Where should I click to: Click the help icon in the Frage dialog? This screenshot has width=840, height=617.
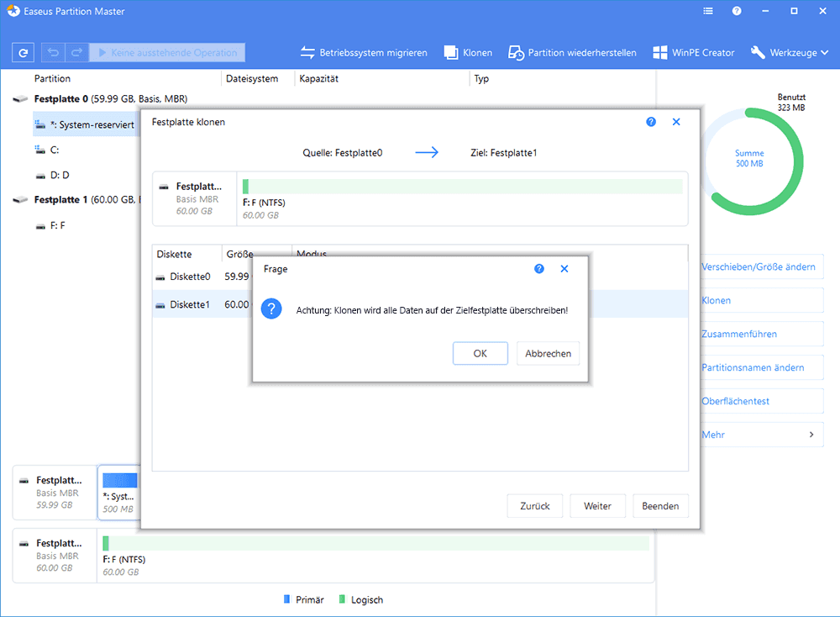pyautogui.click(x=539, y=268)
